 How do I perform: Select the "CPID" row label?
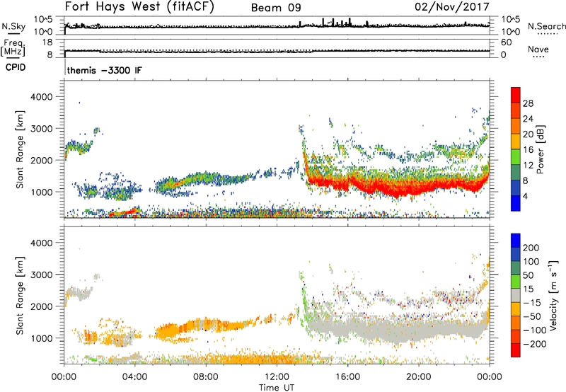click(x=16, y=67)
